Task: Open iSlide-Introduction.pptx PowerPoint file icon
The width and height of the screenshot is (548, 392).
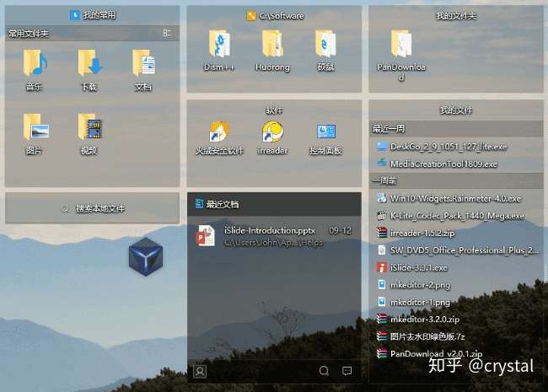Action: coord(206,236)
